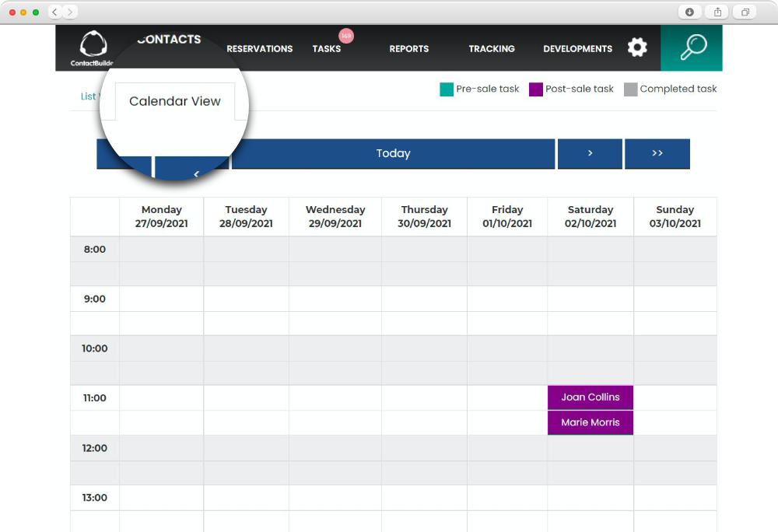Open the browser tabs overview icon
778x532 pixels.
click(x=745, y=12)
